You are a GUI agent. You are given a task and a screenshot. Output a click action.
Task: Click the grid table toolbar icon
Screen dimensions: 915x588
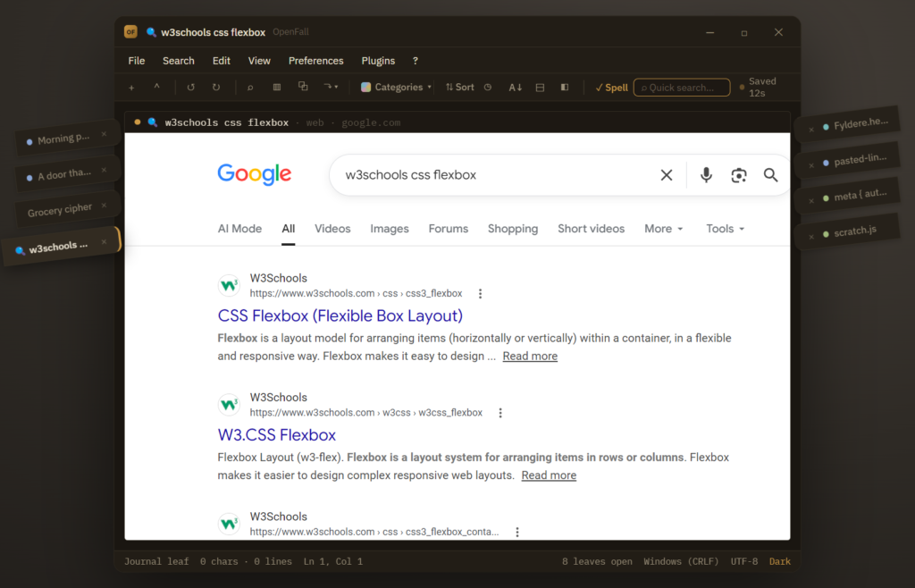pos(277,87)
